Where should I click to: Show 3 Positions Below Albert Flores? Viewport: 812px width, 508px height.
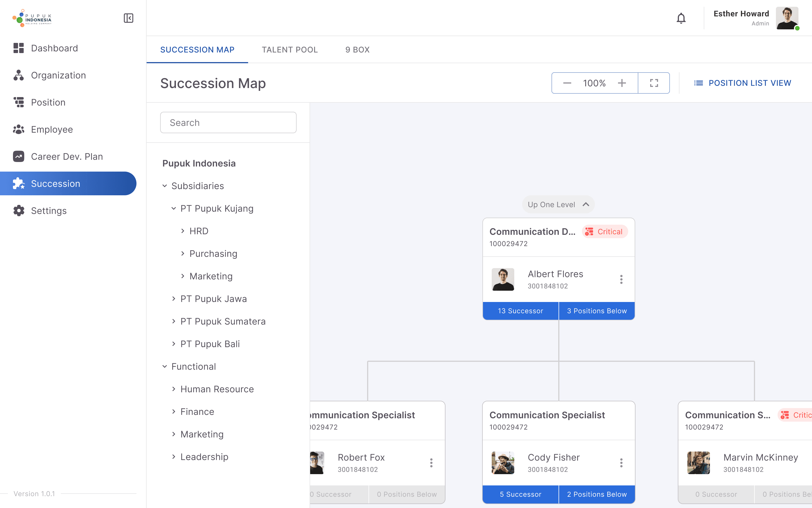point(597,311)
